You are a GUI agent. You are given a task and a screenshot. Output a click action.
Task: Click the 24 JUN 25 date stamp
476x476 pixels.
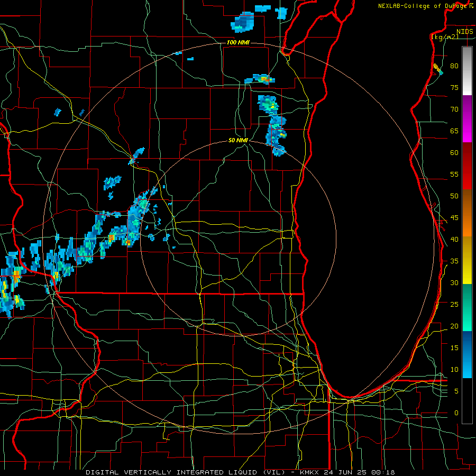pyautogui.click(x=345, y=472)
